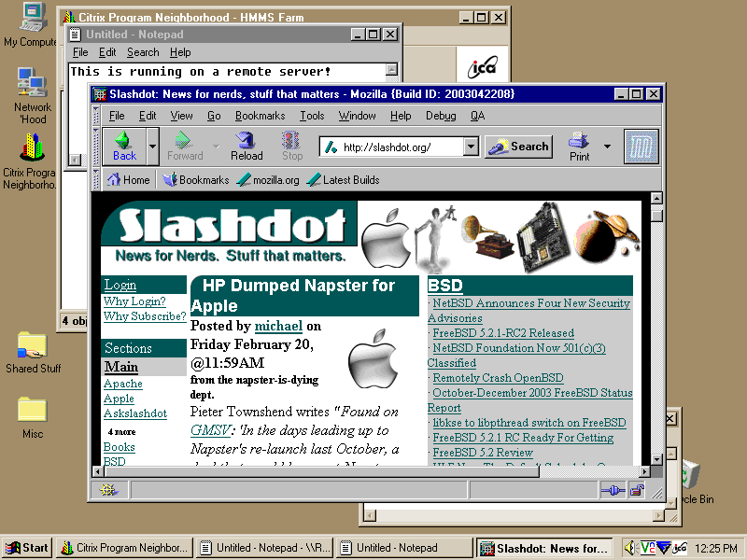This screenshot has width=747, height=560.
Task: Click the Saturn planet topic icon
Action: [606, 237]
